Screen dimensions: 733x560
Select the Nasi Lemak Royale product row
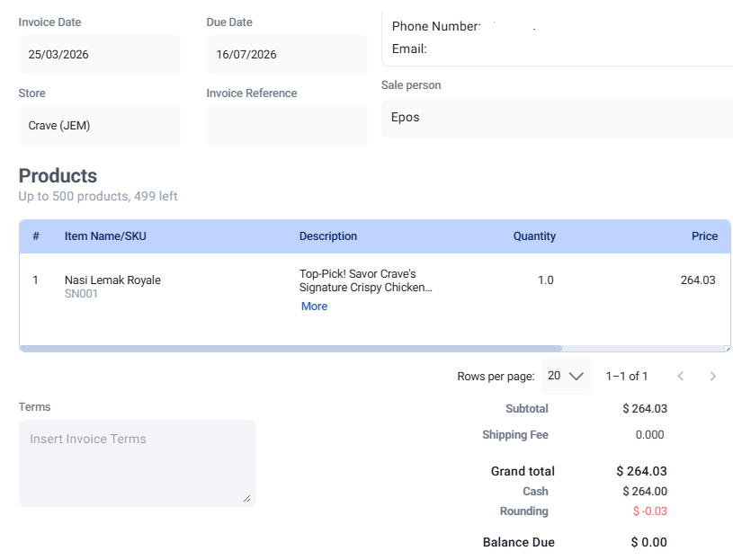[x=112, y=280]
